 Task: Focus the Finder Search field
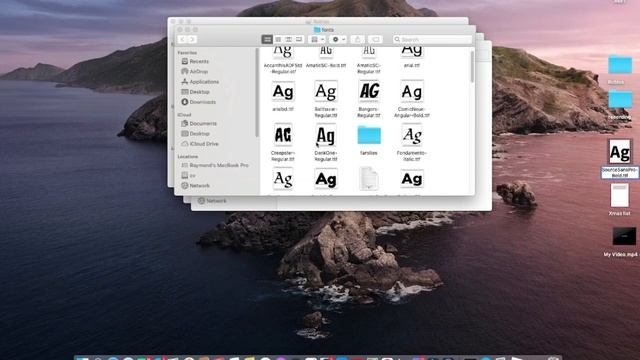tap(432, 39)
